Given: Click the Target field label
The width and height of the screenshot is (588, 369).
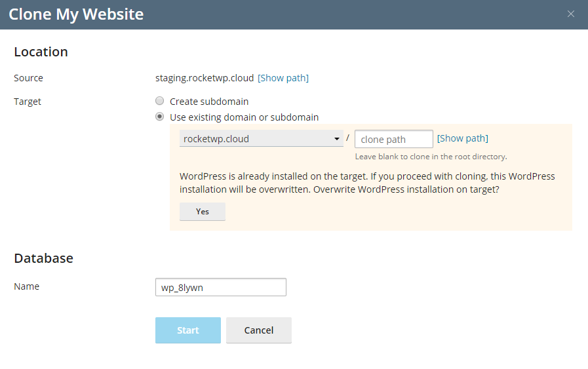Looking at the screenshot, I should tap(28, 102).
